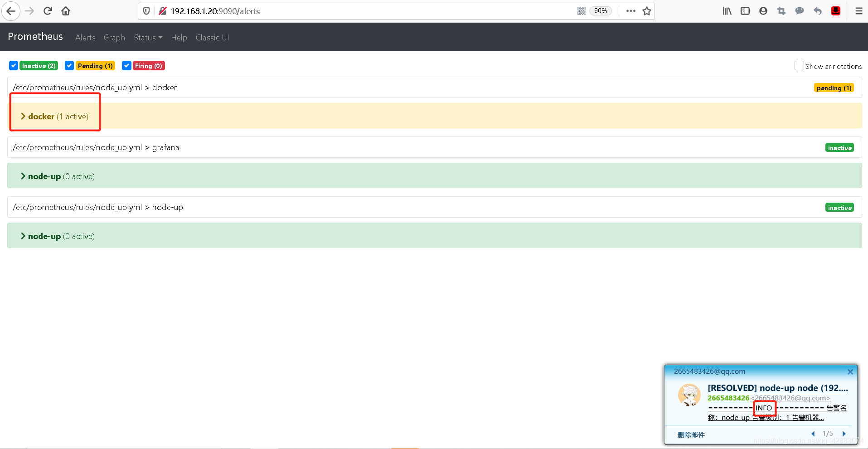Viewport: 868px width, 449px height.
Task: Click the pending (1) badge
Action: pos(834,88)
